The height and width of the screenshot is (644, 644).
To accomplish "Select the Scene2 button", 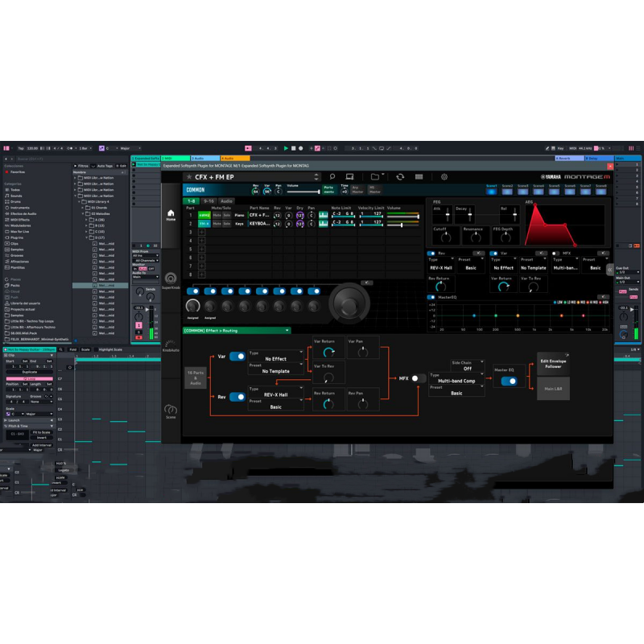I will coord(507,190).
